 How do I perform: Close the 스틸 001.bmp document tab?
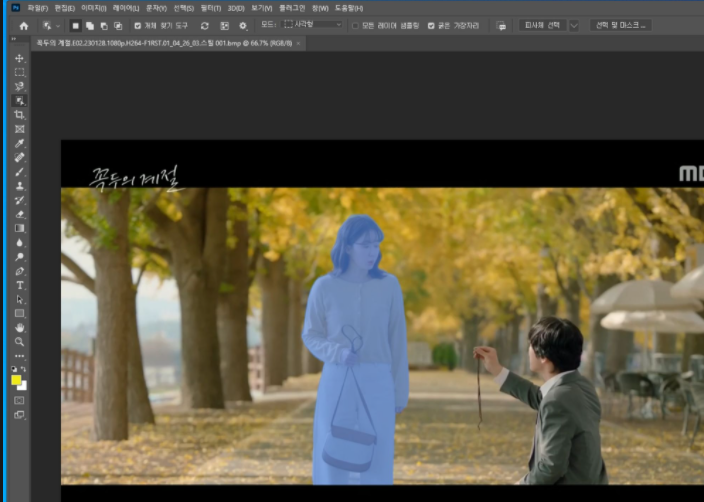[x=298, y=44]
